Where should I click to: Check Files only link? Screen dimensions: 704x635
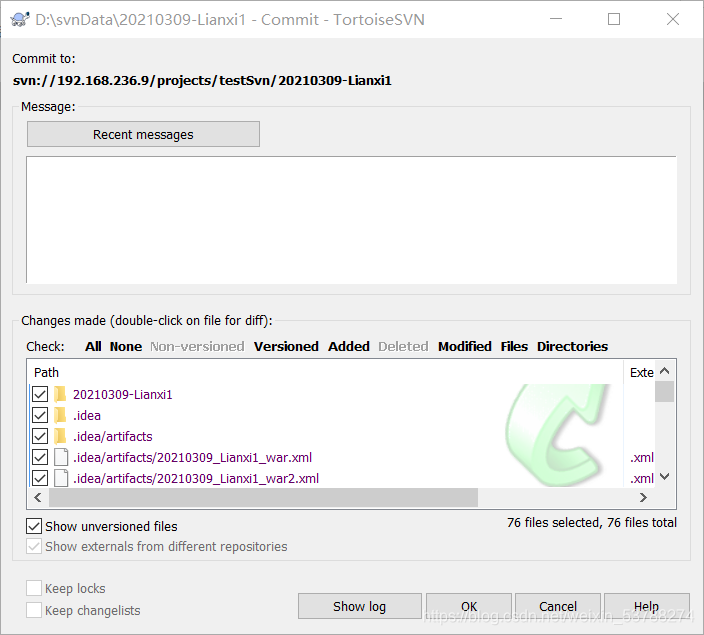click(514, 346)
